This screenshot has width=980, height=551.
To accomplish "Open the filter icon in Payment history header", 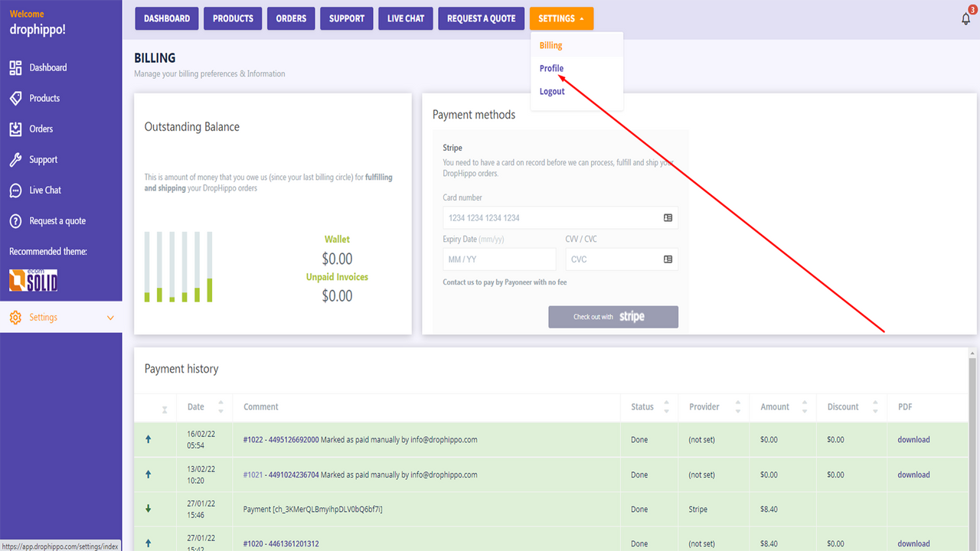I will 165,406.
